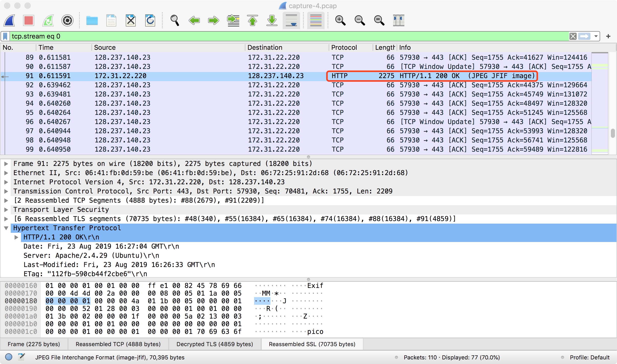Go to a specific packet icon
617x364 pixels.
point(233,20)
